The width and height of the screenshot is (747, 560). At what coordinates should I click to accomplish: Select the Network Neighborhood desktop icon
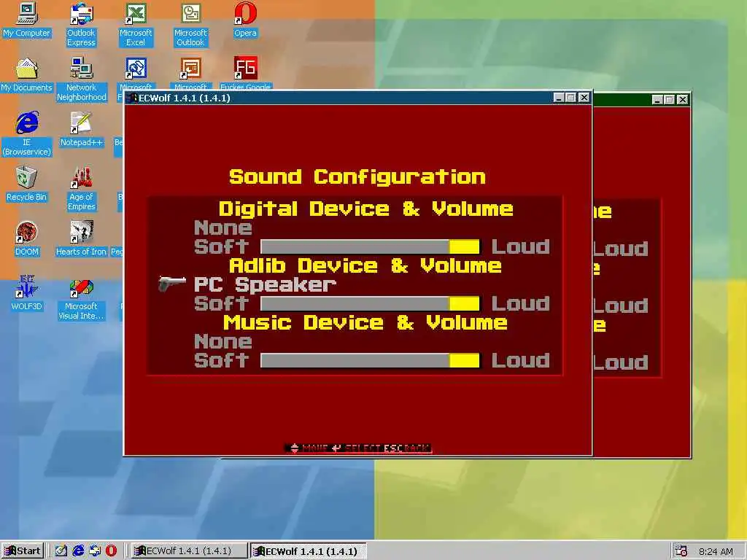pyautogui.click(x=82, y=79)
